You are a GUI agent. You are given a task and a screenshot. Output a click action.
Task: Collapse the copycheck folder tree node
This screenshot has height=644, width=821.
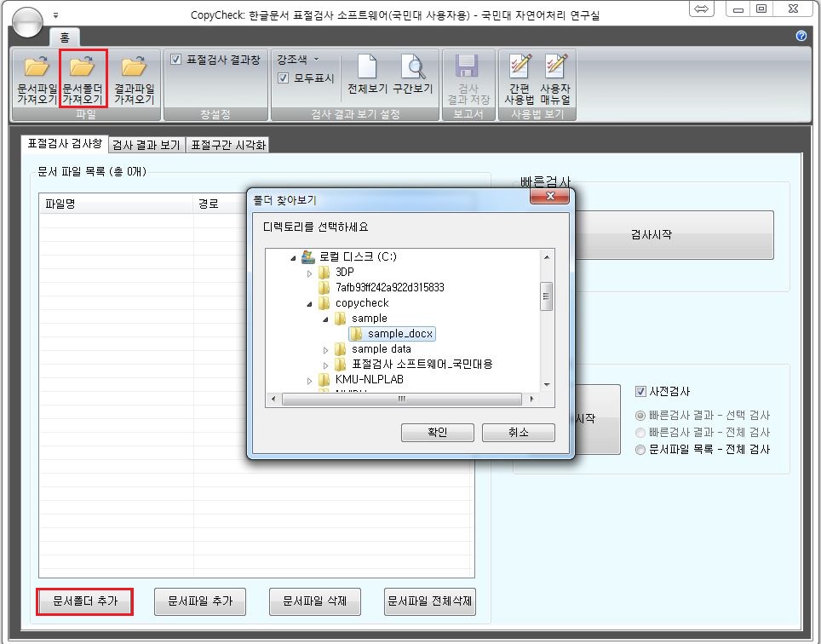coord(310,303)
